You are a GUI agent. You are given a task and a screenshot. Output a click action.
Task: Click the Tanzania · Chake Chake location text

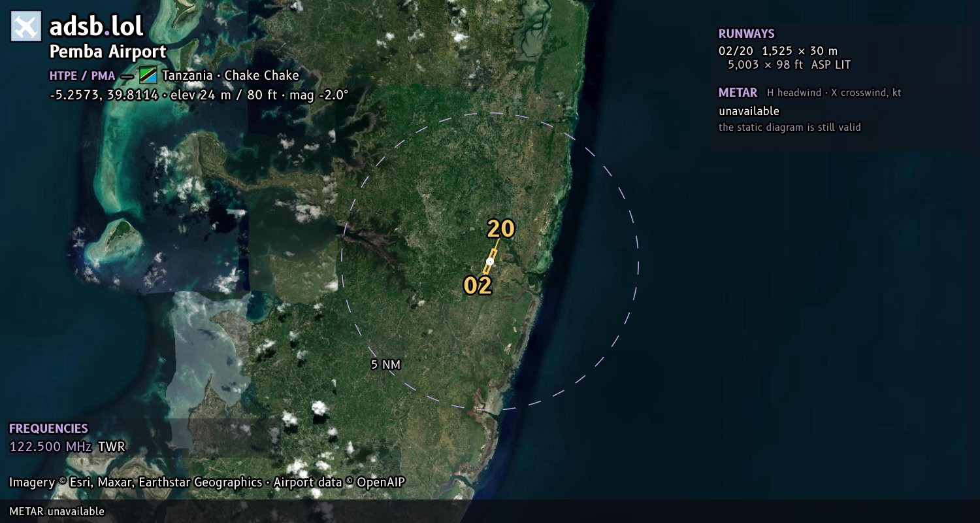[x=231, y=75]
